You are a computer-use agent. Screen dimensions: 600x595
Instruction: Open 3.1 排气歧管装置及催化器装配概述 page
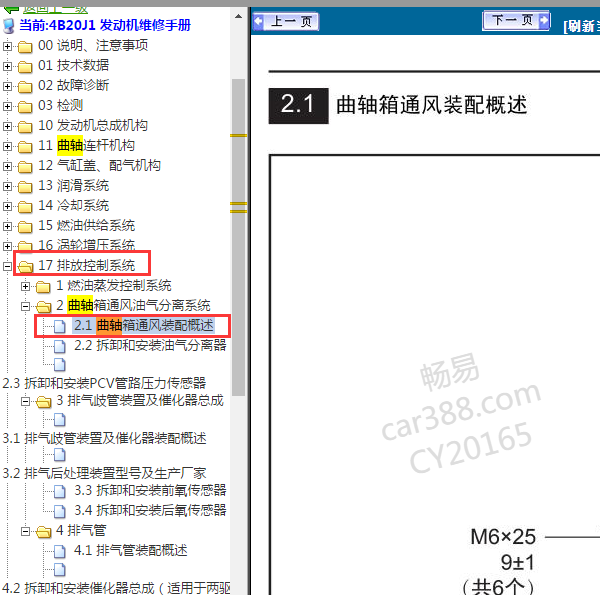(104, 438)
